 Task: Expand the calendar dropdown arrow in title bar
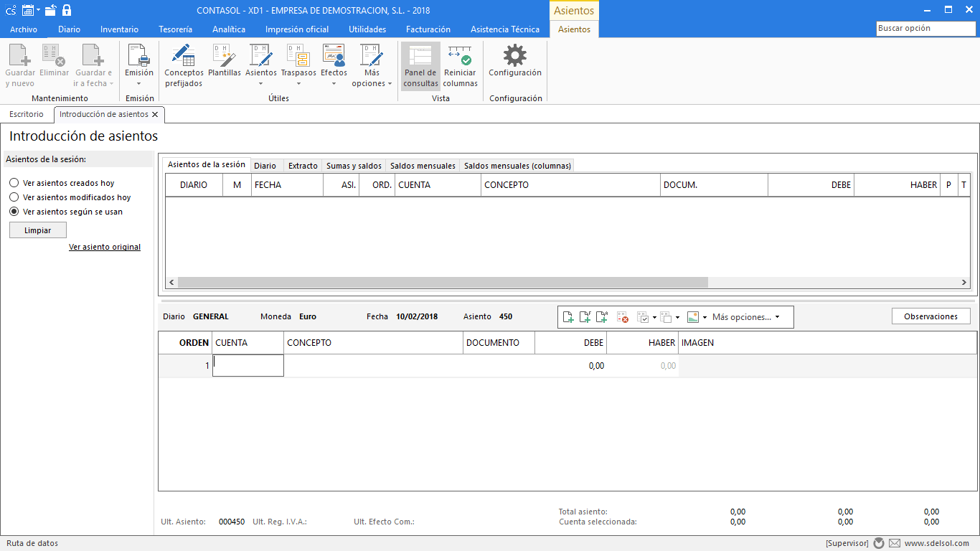(38, 11)
